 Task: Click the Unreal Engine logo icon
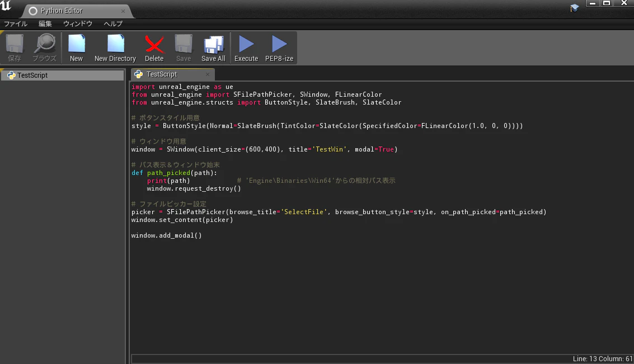point(6,6)
